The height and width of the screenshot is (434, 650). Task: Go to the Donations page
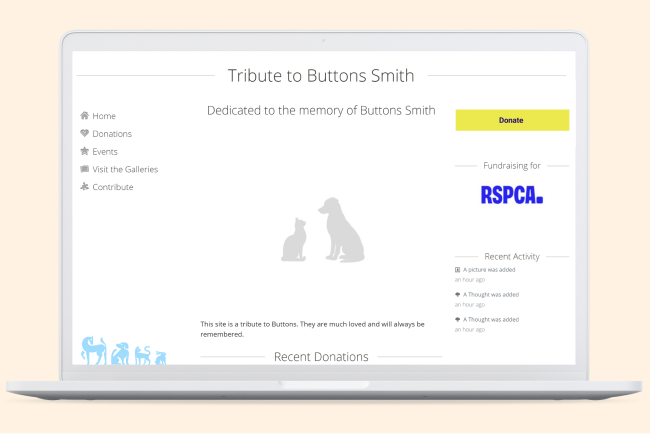pos(112,134)
